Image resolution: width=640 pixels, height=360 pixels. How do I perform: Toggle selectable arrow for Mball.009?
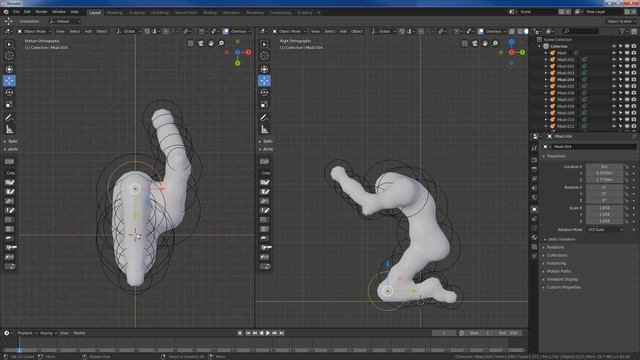click(x=620, y=113)
